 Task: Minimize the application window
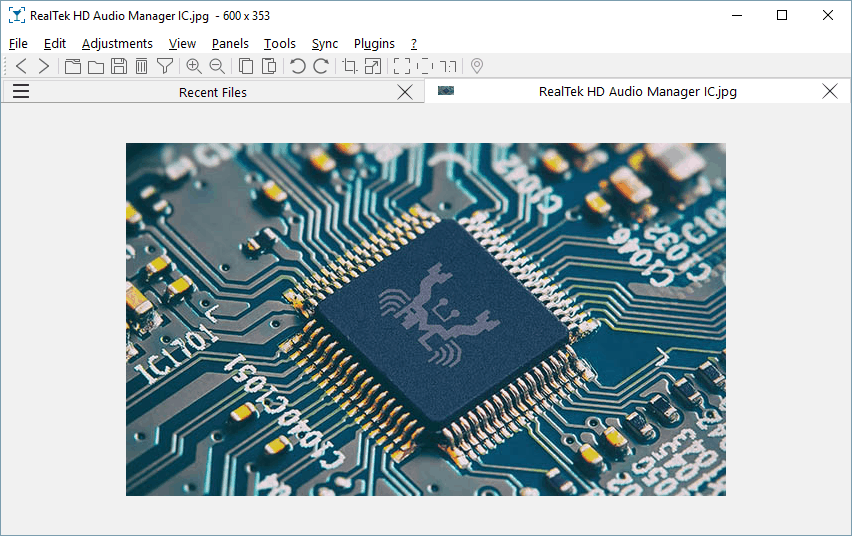point(737,15)
